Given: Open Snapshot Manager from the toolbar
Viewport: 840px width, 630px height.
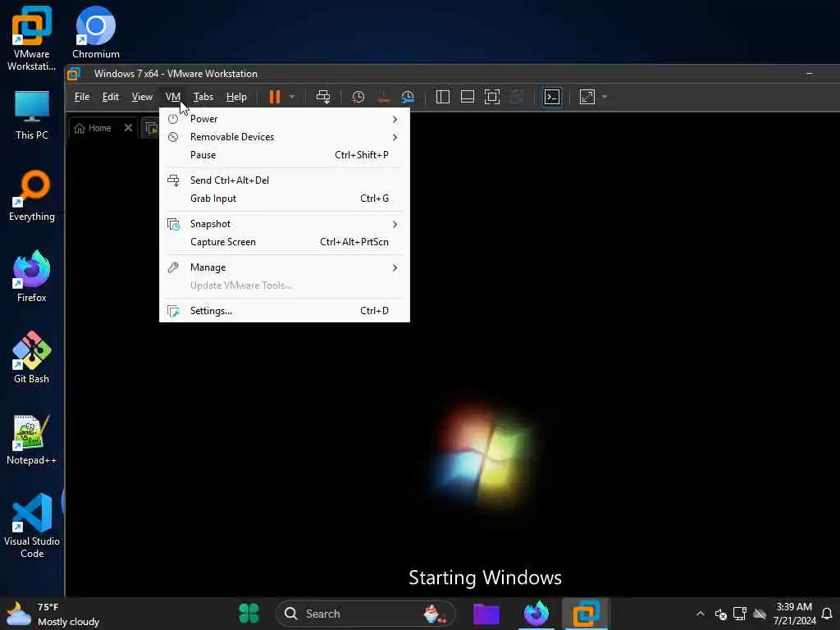Looking at the screenshot, I should click(x=408, y=97).
